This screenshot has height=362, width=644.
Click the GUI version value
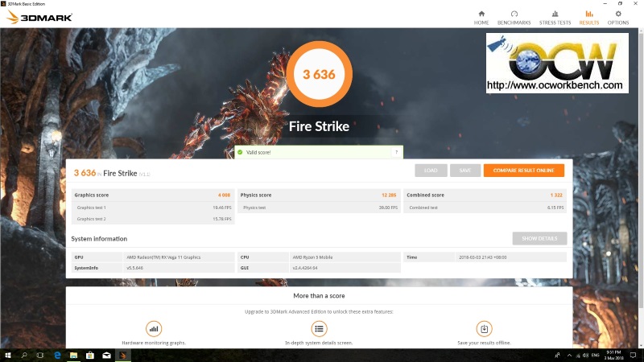pos(305,268)
